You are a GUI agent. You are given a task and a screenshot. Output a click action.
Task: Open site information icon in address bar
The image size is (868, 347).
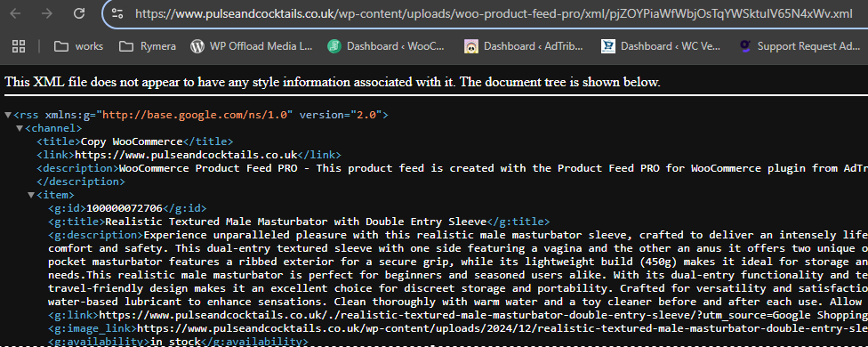pos(117,13)
